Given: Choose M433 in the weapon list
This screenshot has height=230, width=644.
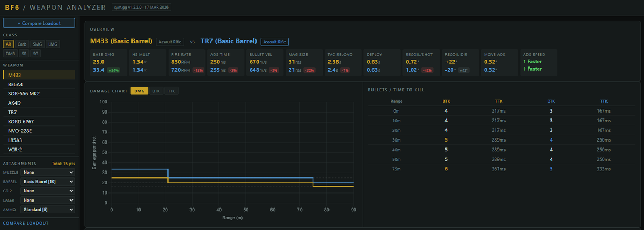Looking at the screenshot, I should (x=39, y=75).
